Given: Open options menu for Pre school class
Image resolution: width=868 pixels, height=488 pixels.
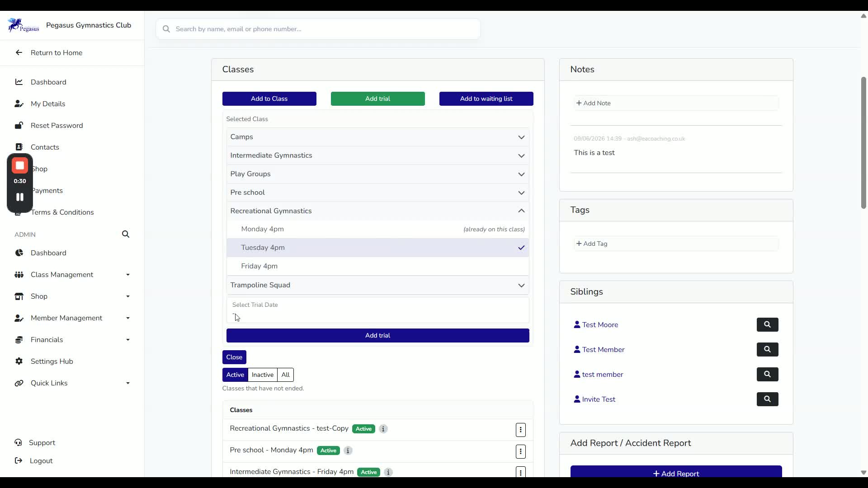Looking at the screenshot, I should [x=520, y=451].
